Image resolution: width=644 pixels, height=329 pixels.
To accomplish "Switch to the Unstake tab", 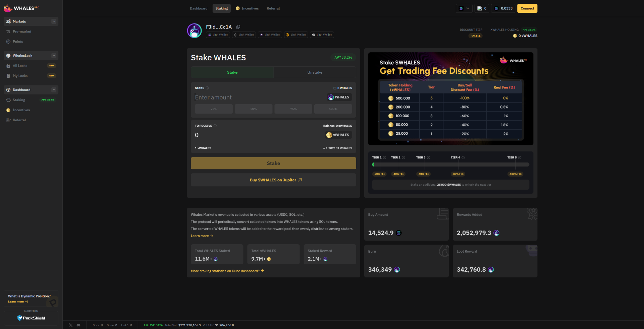I will coord(315,72).
